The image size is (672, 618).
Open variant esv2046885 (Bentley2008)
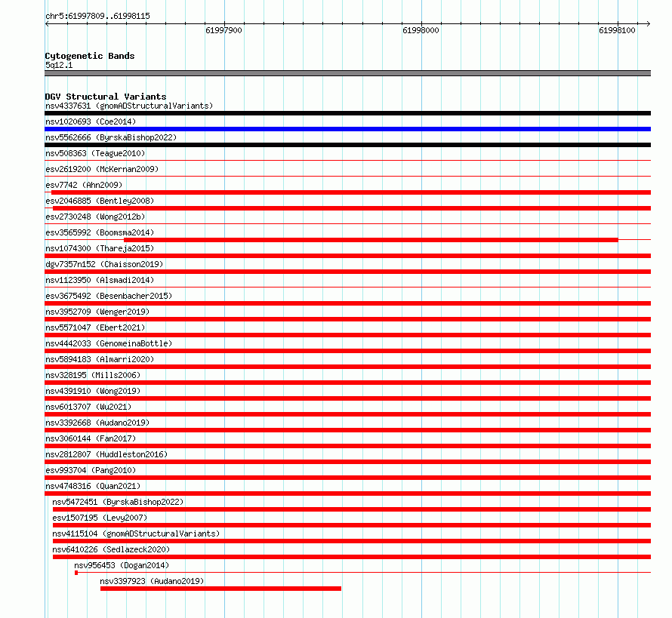point(100,201)
